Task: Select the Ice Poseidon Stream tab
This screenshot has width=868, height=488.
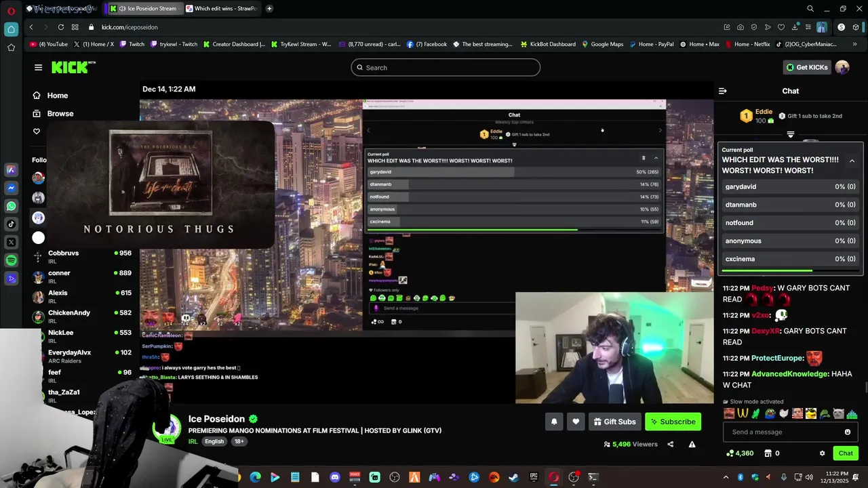Action: coord(144,9)
